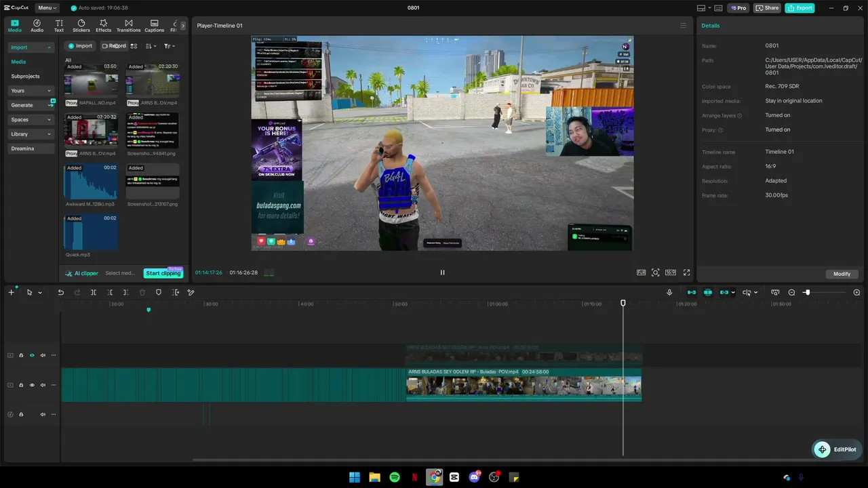Expand more tabs with the right arrow
This screenshot has height=488, width=868.
point(182,26)
